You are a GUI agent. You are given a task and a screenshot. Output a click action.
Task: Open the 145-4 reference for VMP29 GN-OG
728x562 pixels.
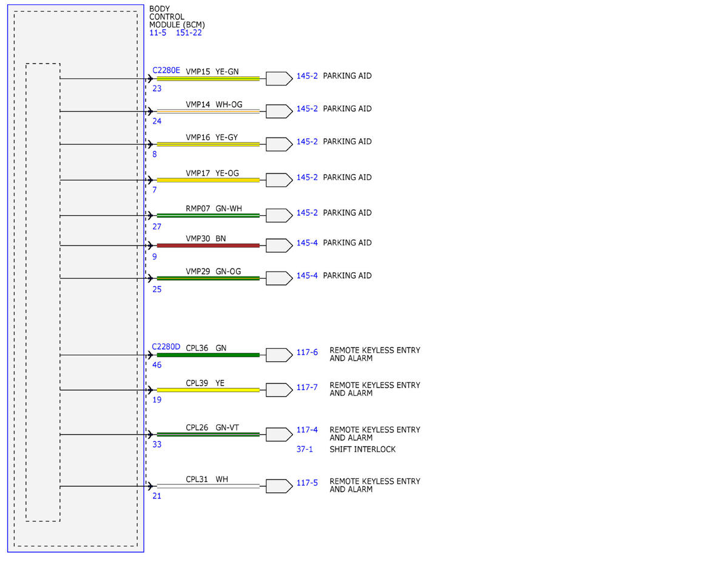(307, 276)
